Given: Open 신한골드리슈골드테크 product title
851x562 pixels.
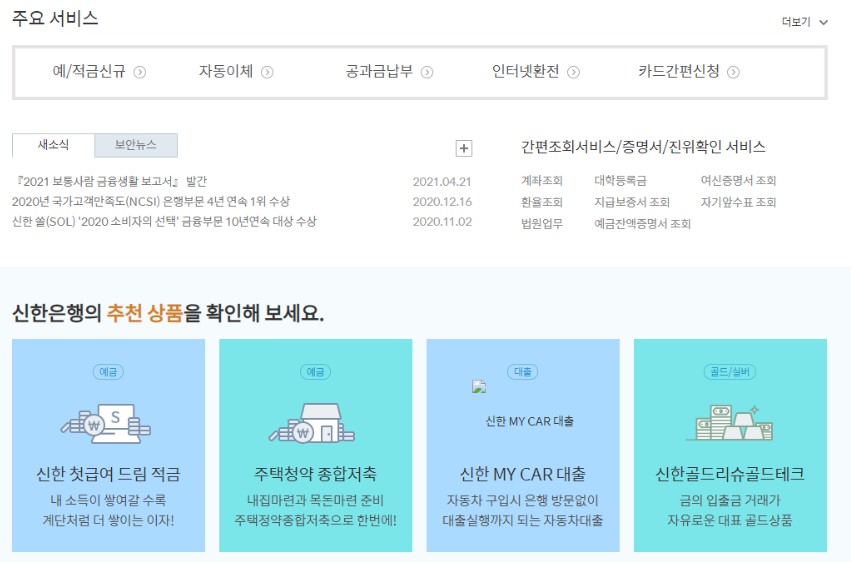Looking at the screenshot, I should [730, 474].
